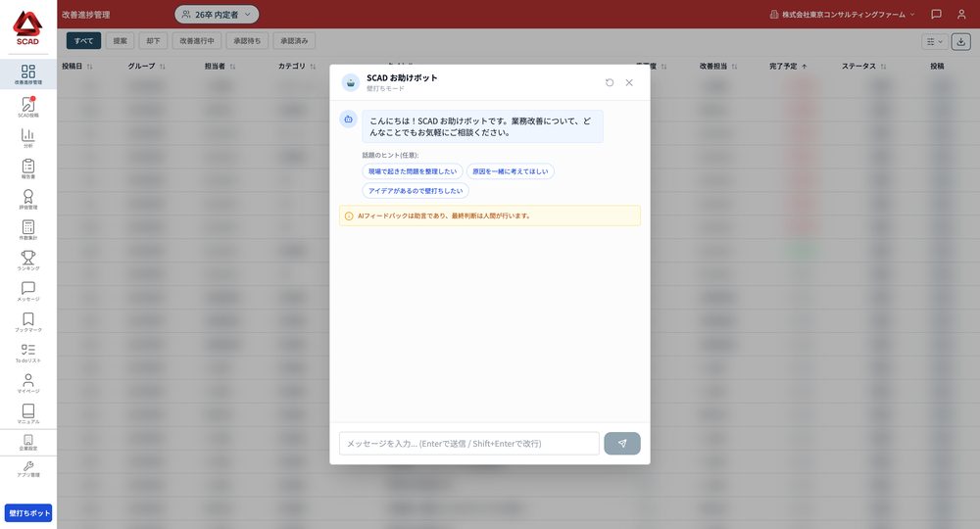
Task: Focus the message input field
Action: pos(469,444)
